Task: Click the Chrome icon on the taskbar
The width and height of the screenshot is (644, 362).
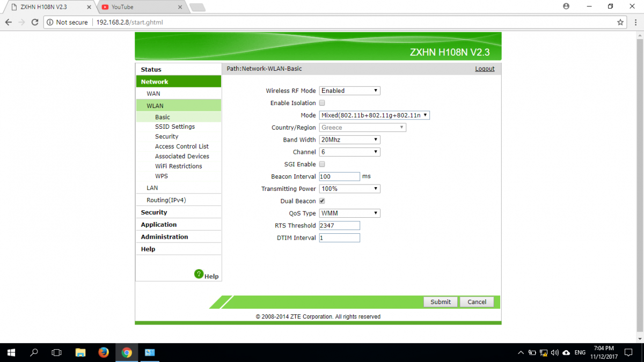Action: tap(127, 352)
